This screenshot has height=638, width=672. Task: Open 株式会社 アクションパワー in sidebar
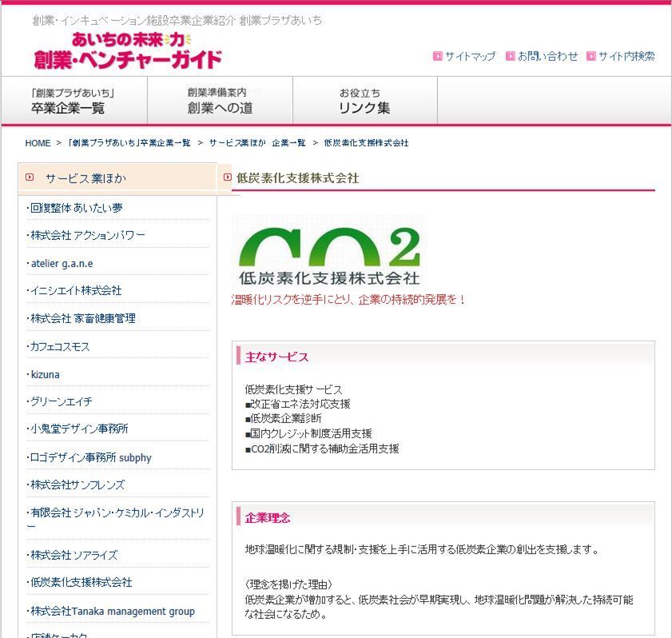88,235
